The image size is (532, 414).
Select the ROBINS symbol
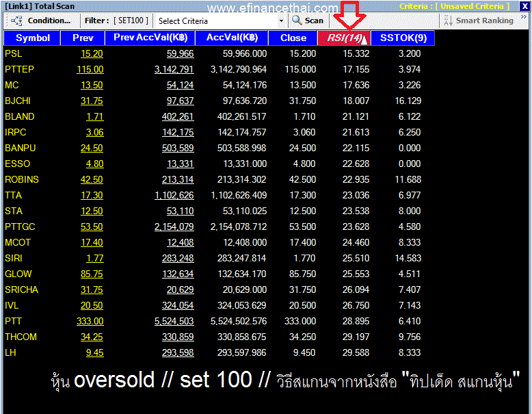click(22, 179)
